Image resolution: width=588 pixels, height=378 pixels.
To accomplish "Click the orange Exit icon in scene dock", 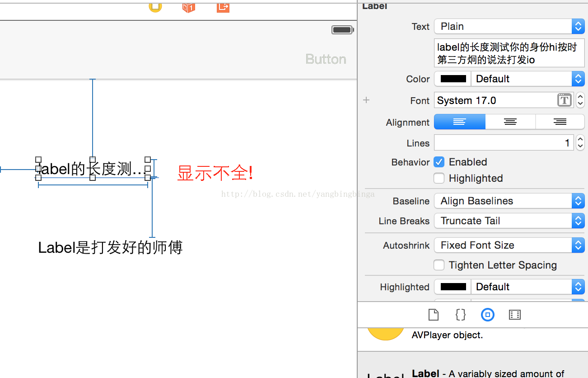I will coord(223,7).
